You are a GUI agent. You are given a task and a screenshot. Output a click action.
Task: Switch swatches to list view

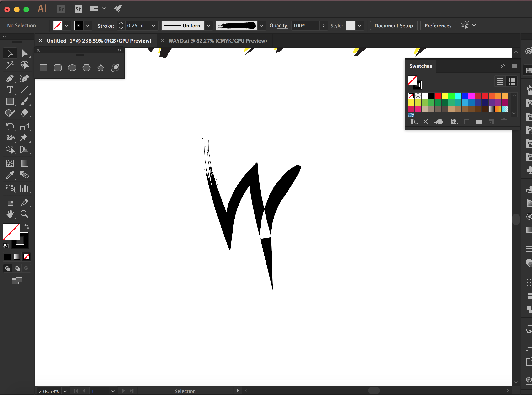(x=500, y=81)
